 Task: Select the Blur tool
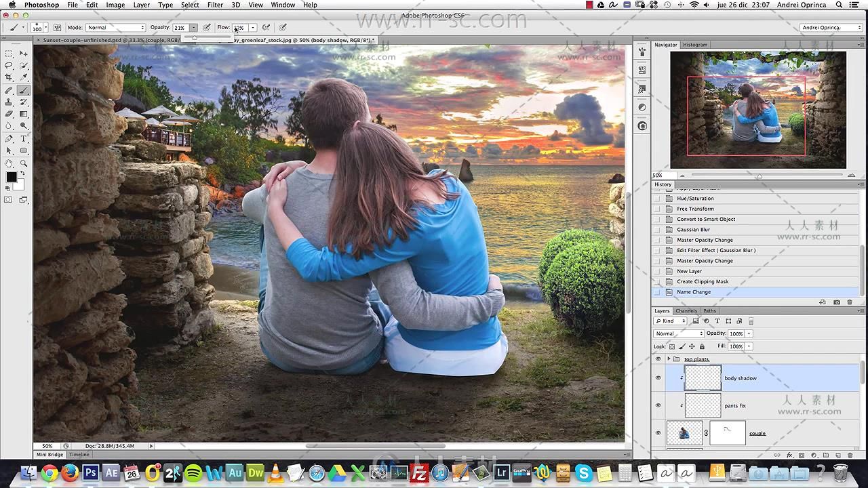click(9, 125)
